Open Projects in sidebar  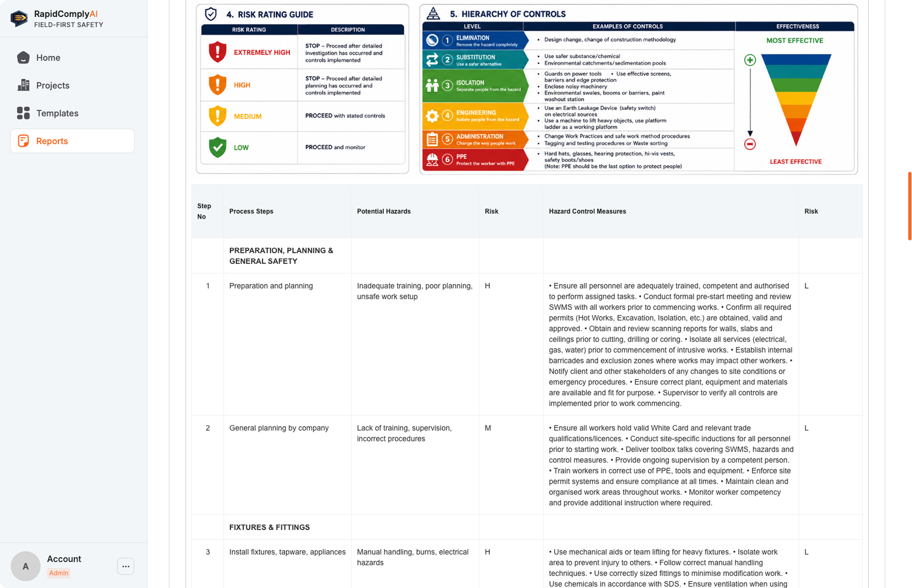click(73, 85)
